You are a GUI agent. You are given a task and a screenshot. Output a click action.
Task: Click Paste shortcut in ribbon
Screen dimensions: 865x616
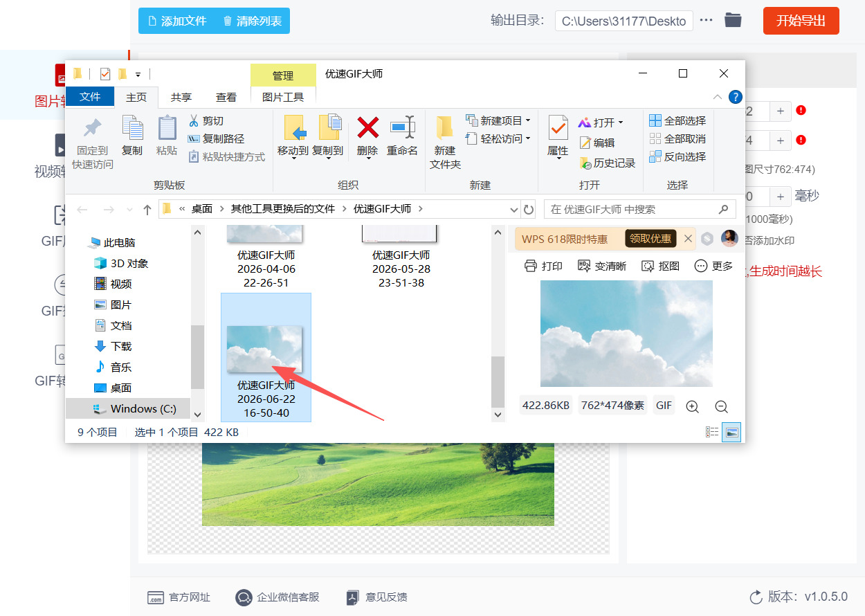[x=226, y=156]
